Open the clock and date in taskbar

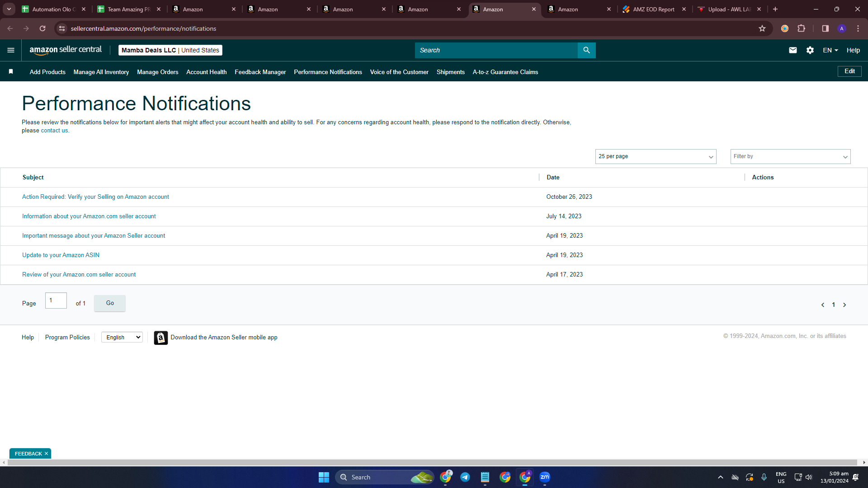click(x=835, y=477)
